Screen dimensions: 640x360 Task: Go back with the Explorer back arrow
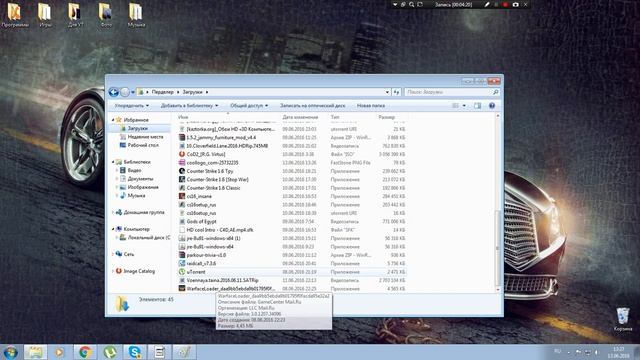coord(114,92)
